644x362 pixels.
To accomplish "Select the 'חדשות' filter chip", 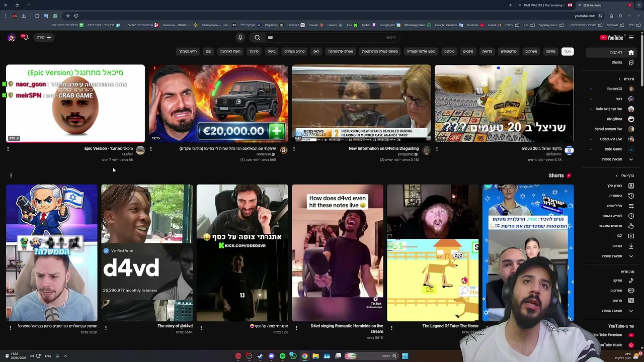I will (x=487, y=51).
